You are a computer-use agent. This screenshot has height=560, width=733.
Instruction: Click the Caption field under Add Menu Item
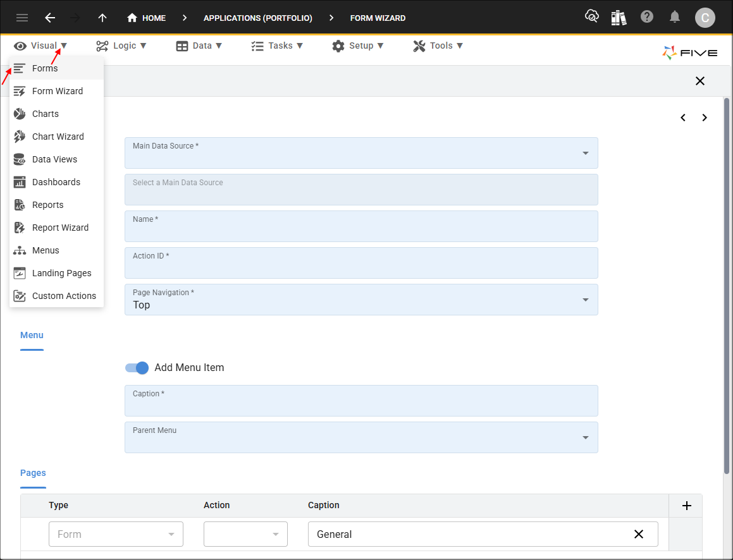pos(361,401)
